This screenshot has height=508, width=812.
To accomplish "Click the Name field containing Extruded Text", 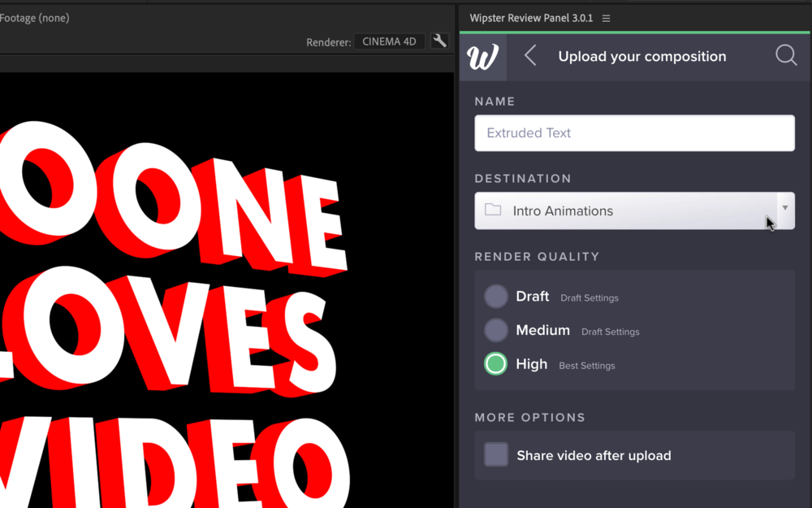I will click(x=634, y=133).
